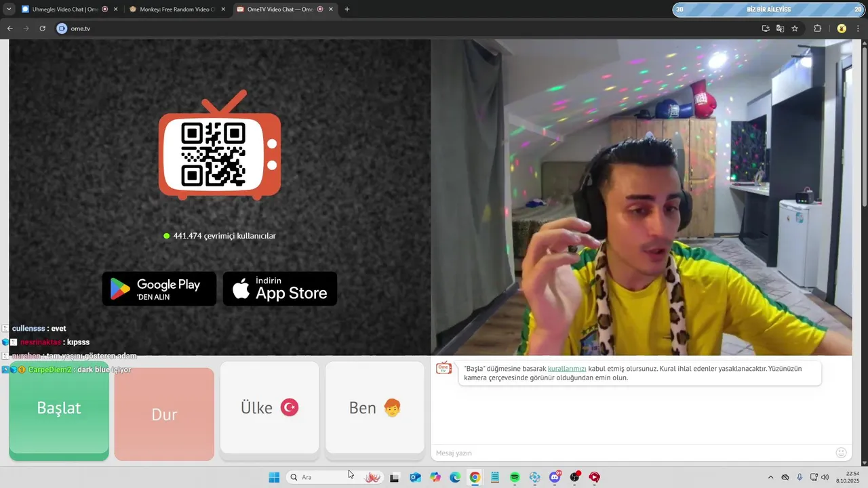Open the Ülke country selector
868x488 pixels.
pos(269,407)
